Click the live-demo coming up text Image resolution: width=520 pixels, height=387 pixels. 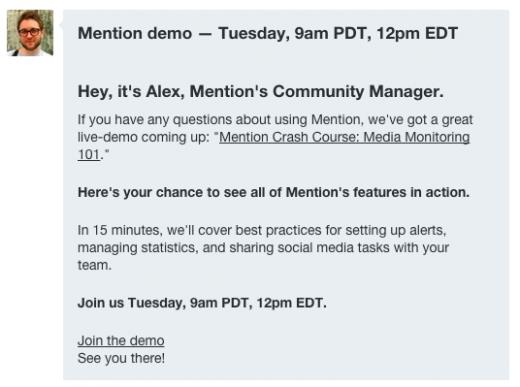pos(144,137)
